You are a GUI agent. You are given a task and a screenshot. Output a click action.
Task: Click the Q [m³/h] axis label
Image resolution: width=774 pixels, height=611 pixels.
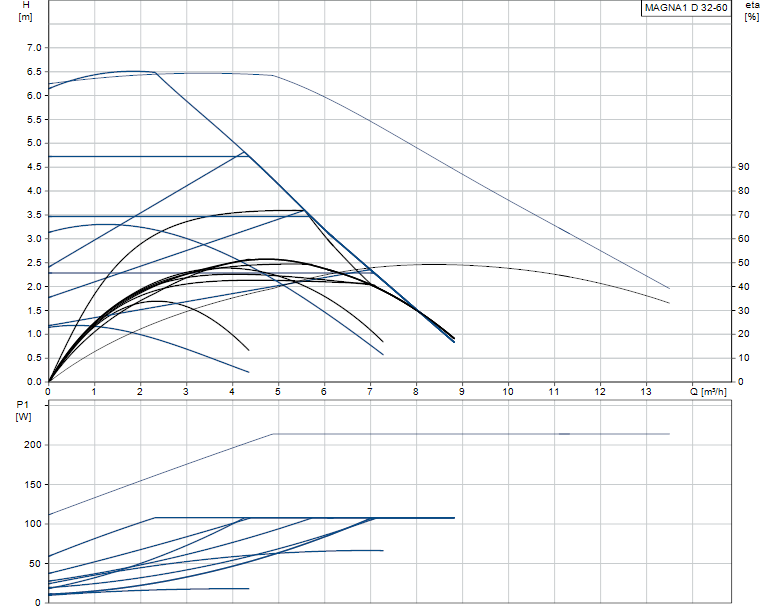pyautogui.click(x=713, y=391)
